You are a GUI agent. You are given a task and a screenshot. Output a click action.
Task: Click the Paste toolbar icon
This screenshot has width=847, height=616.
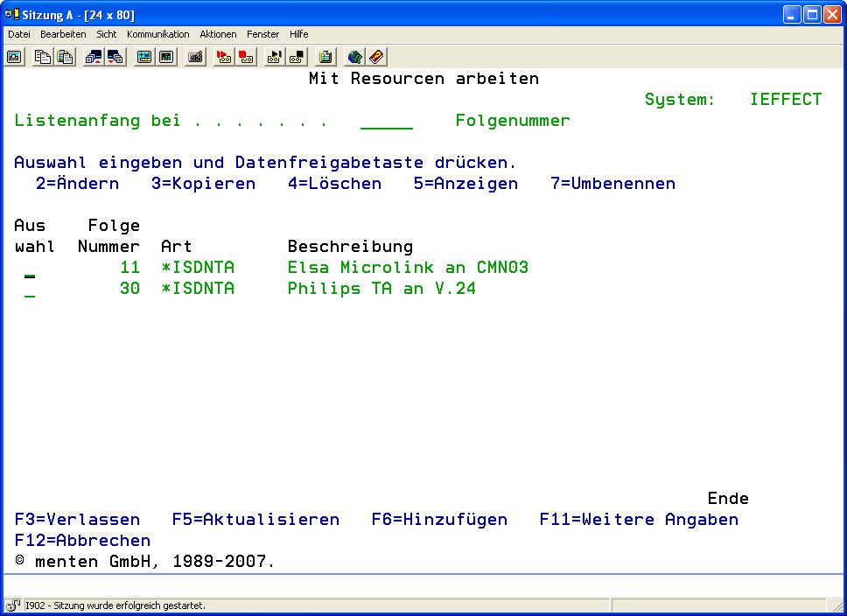(65, 57)
